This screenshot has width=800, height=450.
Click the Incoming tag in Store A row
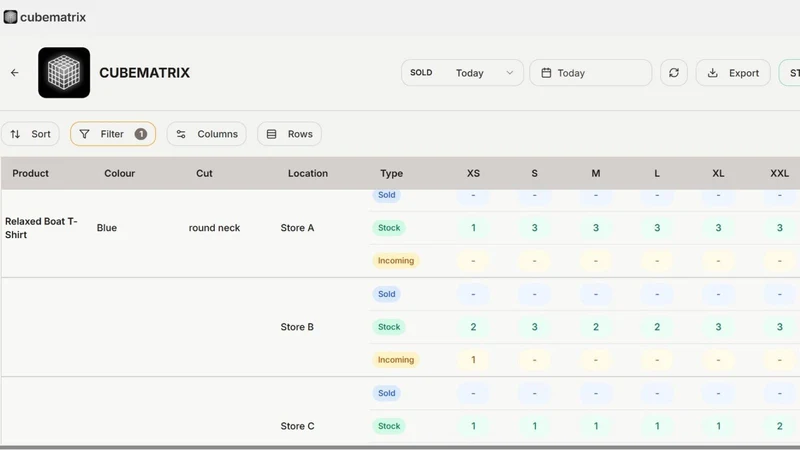click(395, 261)
